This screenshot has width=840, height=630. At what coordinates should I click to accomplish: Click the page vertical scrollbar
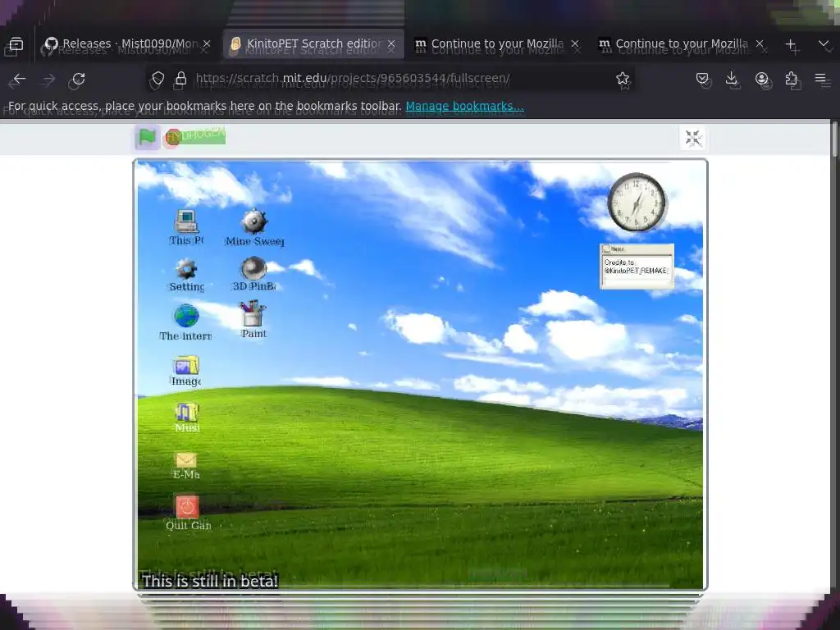(834, 139)
